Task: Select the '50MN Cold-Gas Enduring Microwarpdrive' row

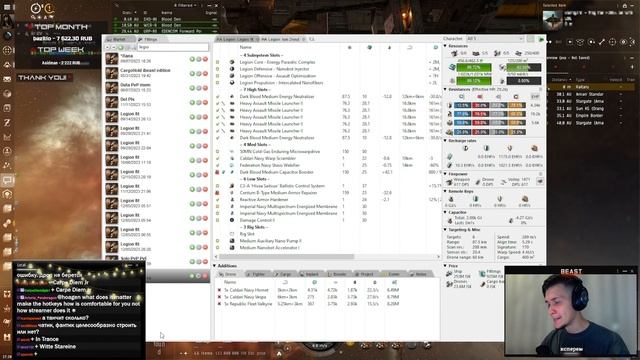Action: 328,151
